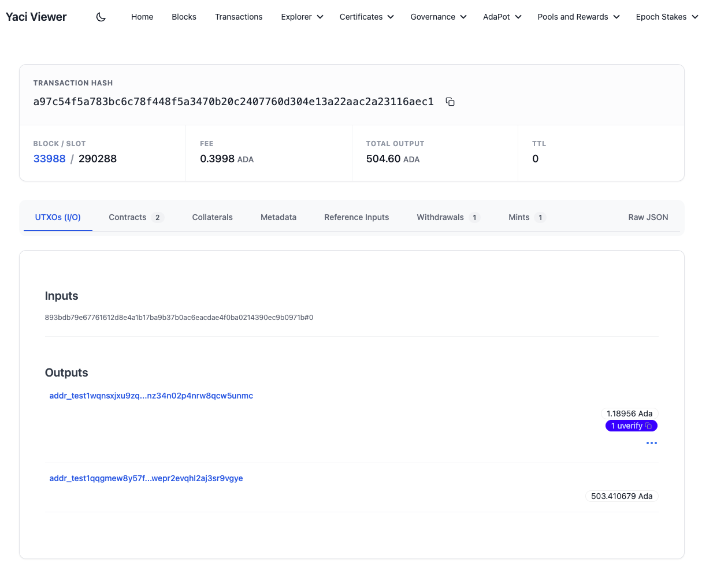Copy icon in the uverify badge
Image resolution: width=728 pixels, height=566 pixels.
pyautogui.click(x=648, y=426)
